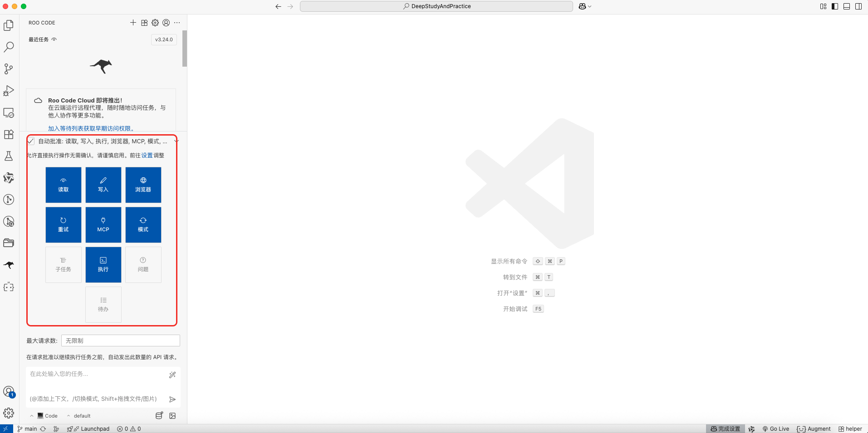Click the DeepStudyAndPractice command center search
Viewport: 868px width, 433px height.
(x=436, y=6)
